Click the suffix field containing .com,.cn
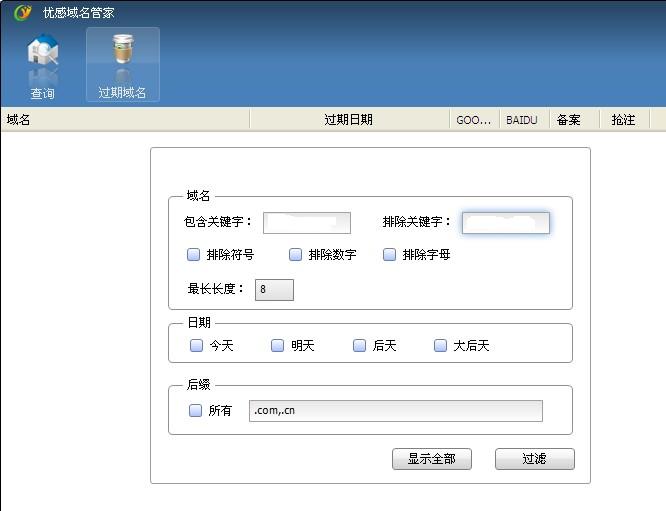This screenshot has height=511, width=666. tap(395, 411)
